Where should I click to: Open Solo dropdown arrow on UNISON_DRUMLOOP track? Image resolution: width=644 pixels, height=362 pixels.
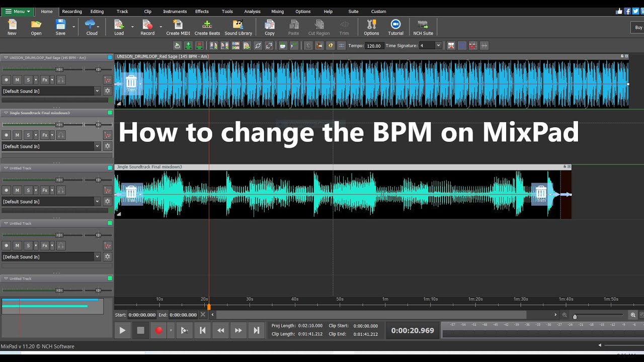coord(35,80)
